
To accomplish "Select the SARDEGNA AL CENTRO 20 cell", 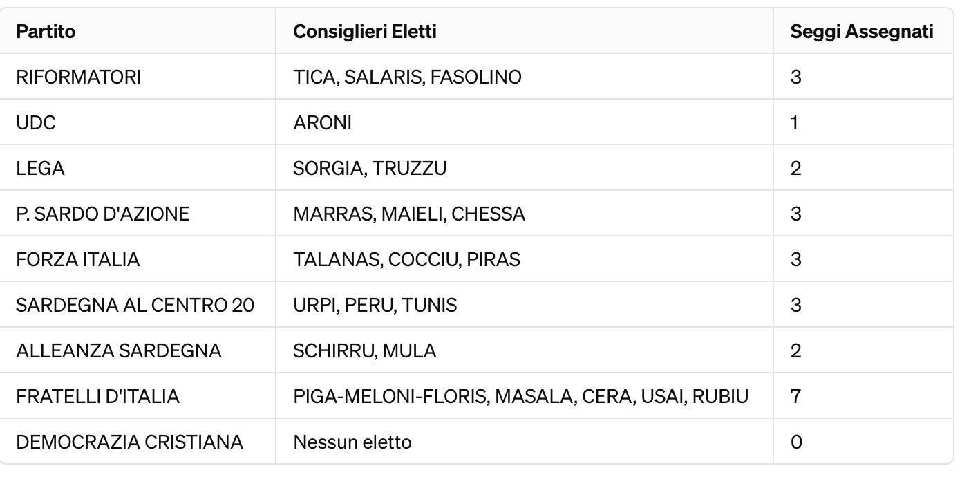I will click(x=135, y=306).
